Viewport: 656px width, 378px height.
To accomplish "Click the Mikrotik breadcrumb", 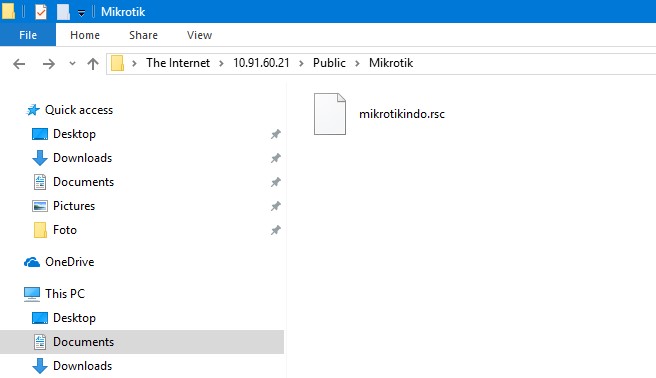I will [x=391, y=63].
